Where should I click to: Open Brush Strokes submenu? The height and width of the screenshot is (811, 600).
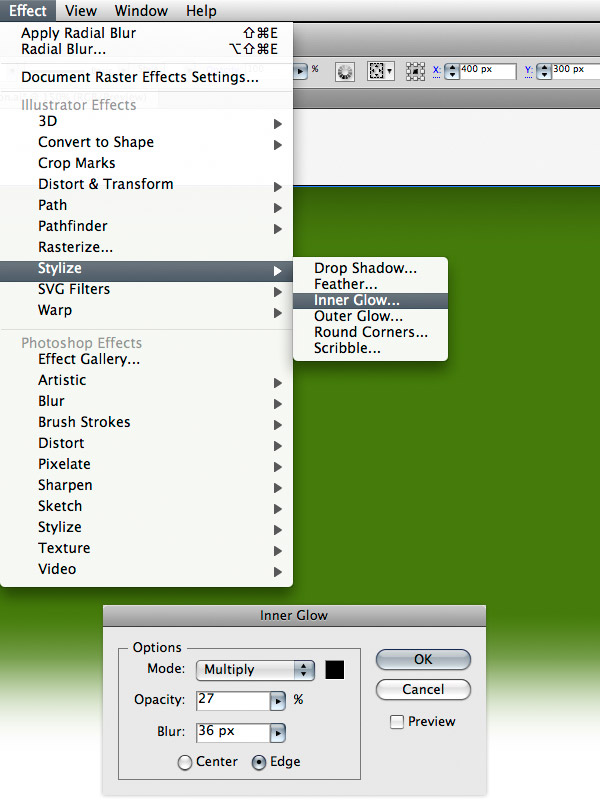pos(146,422)
